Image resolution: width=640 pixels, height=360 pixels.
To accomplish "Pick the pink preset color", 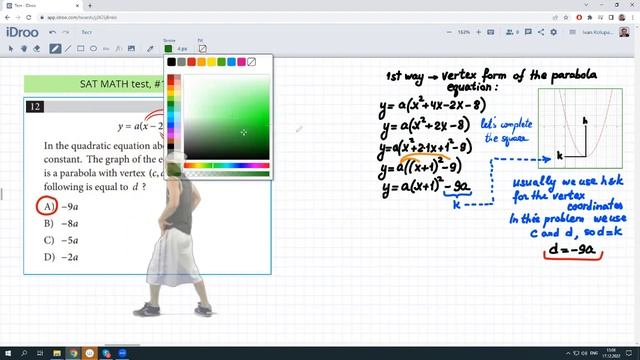I will [242, 62].
